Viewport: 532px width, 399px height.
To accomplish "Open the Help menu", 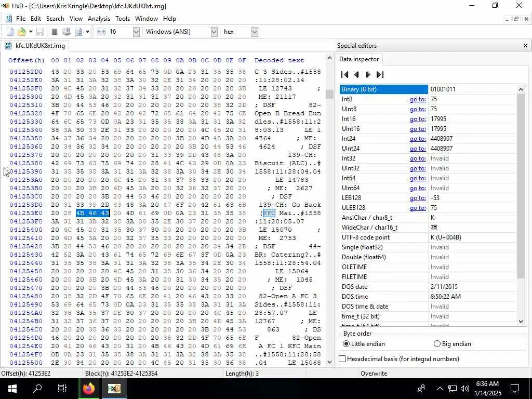I will point(169,19).
